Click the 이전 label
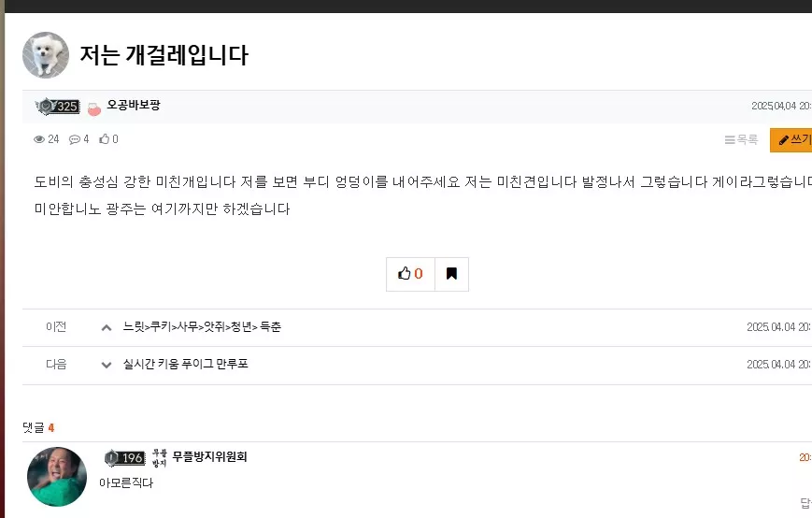The width and height of the screenshot is (812, 518). (56, 327)
